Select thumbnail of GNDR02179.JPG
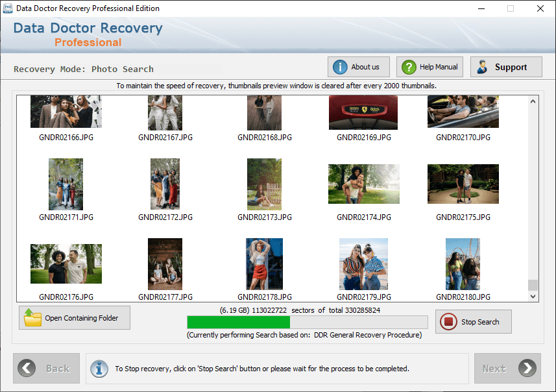Viewport: 556px width, 392px height. coord(363,264)
